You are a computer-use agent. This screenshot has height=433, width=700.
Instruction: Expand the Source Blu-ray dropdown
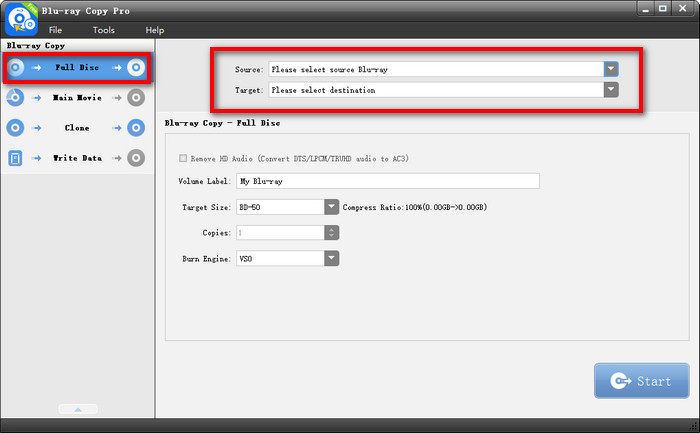[x=610, y=69]
